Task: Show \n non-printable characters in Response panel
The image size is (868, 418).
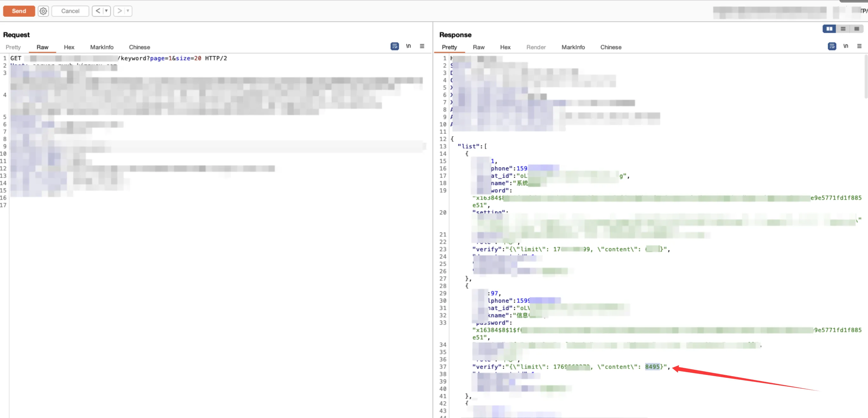Action: point(846,46)
